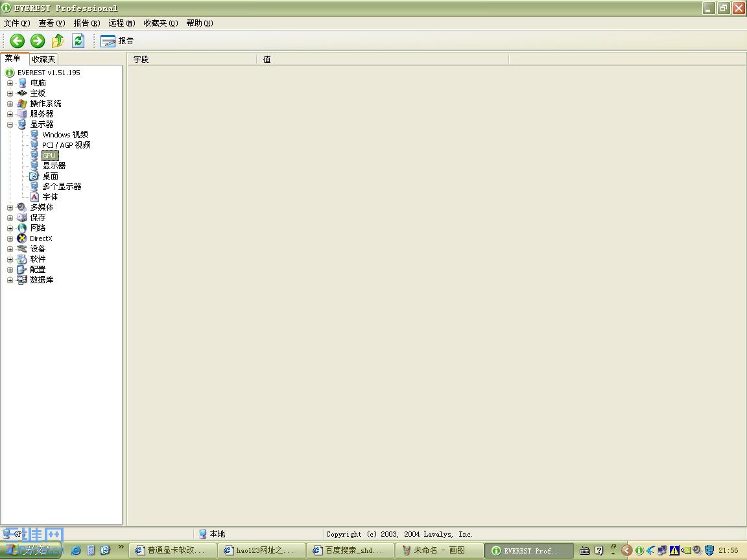Expand the 设备 tree node
Image resolution: width=747 pixels, height=560 pixels.
[x=10, y=249]
